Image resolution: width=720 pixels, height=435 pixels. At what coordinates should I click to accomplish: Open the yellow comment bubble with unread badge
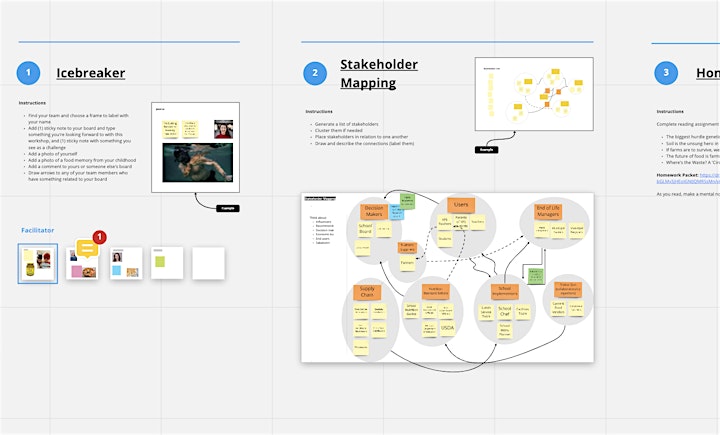(87, 249)
